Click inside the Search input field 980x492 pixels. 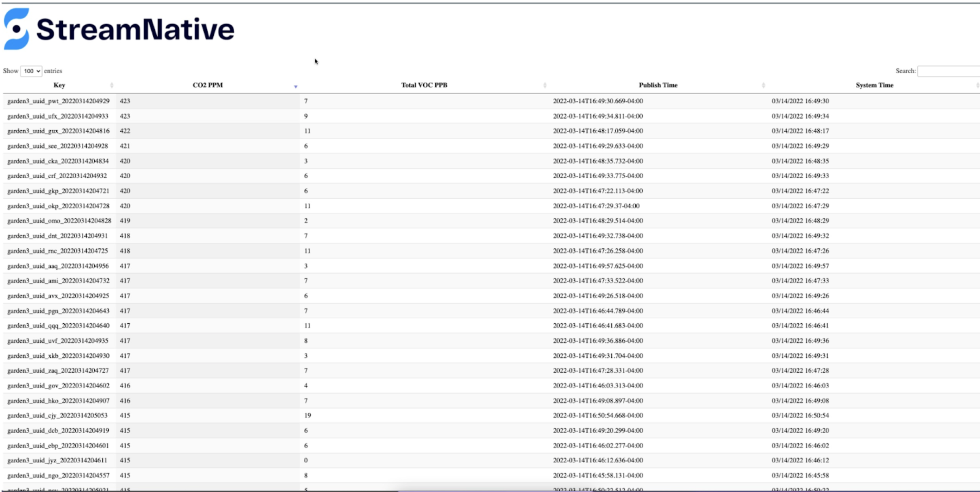tap(949, 71)
